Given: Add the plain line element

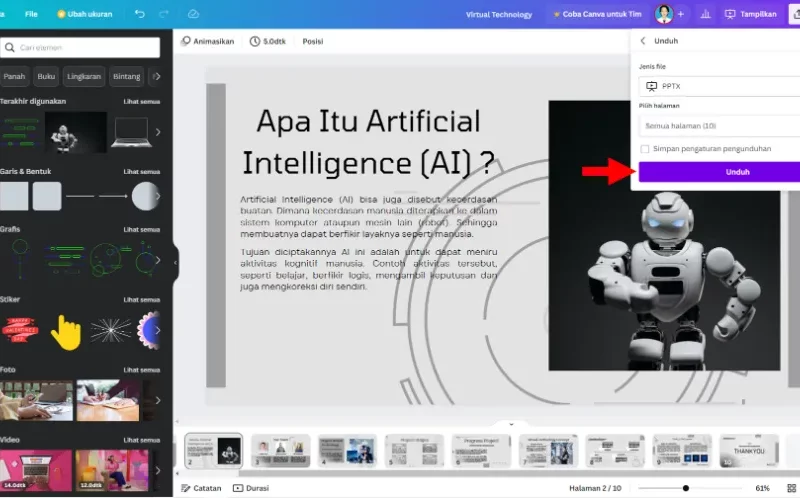Looking at the screenshot, I should click(80, 196).
